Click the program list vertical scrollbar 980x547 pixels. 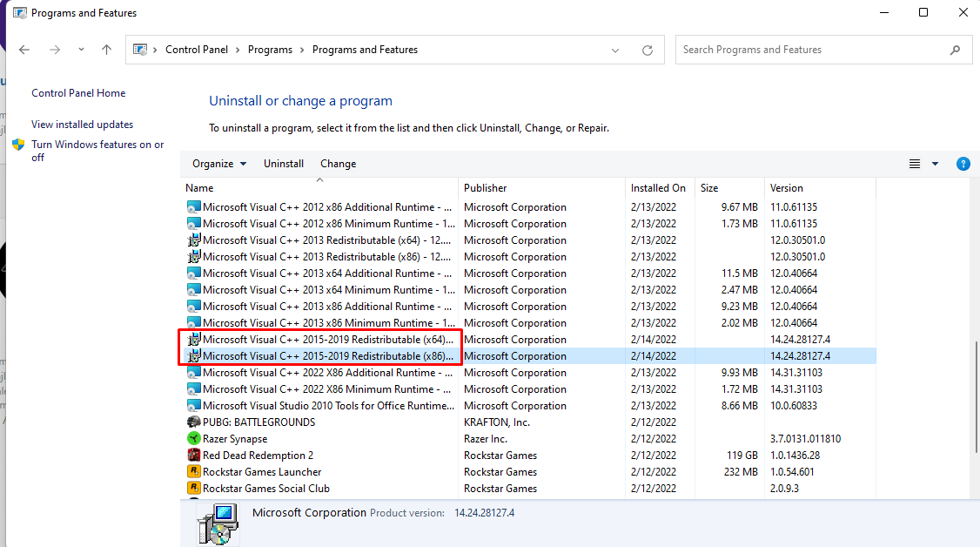pyautogui.click(x=977, y=397)
